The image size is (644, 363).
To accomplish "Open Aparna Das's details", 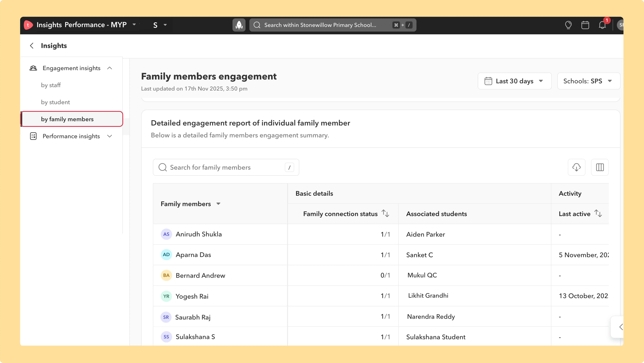I will point(193,255).
